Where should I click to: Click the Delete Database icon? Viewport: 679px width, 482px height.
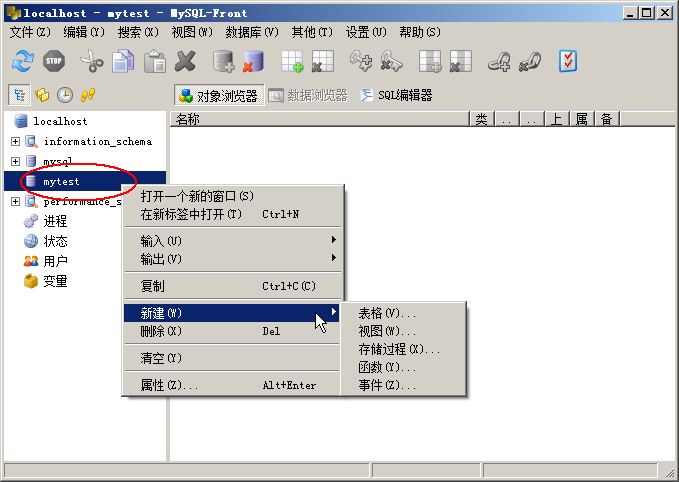tap(254, 61)
